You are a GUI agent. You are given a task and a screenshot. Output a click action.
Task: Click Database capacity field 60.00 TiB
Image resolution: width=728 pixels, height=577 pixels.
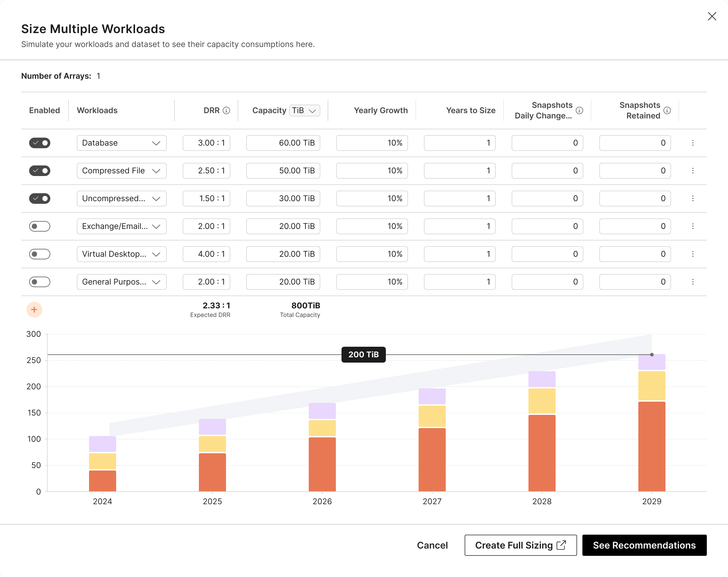click(x=283, y=143)
